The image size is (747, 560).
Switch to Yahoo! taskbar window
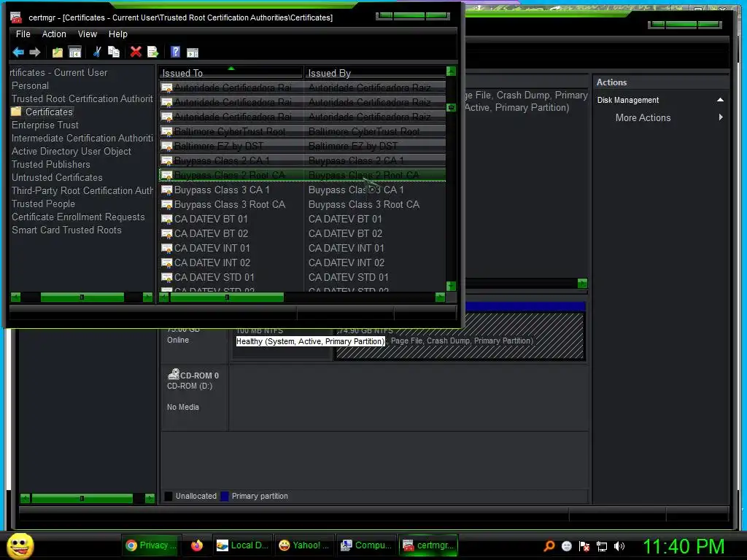[303, 545]
